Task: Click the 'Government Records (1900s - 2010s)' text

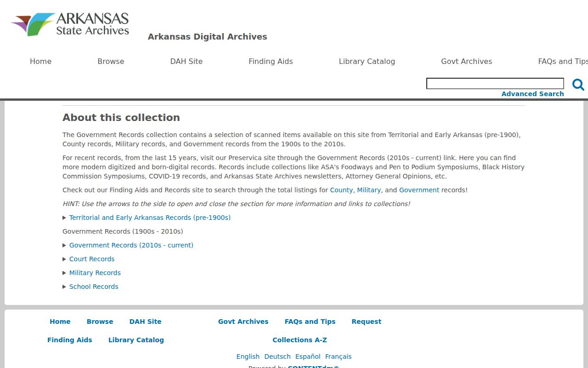Action: 123,231
